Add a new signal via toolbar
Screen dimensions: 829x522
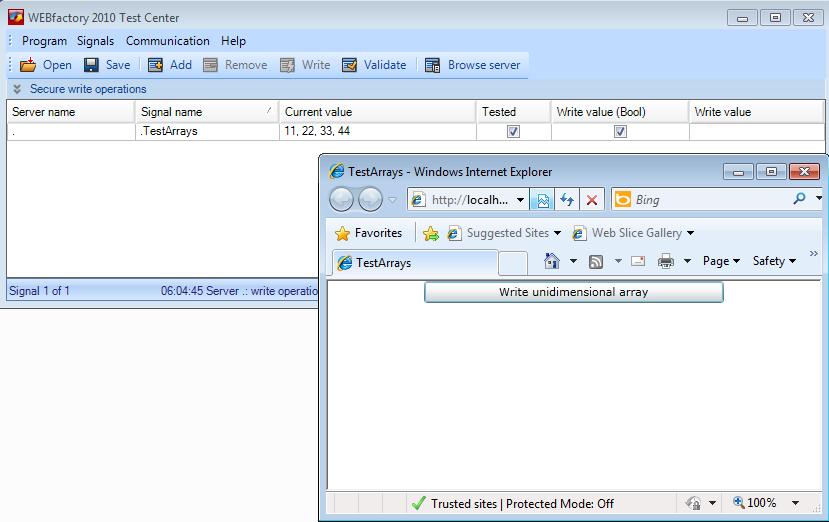coord(156,65)
